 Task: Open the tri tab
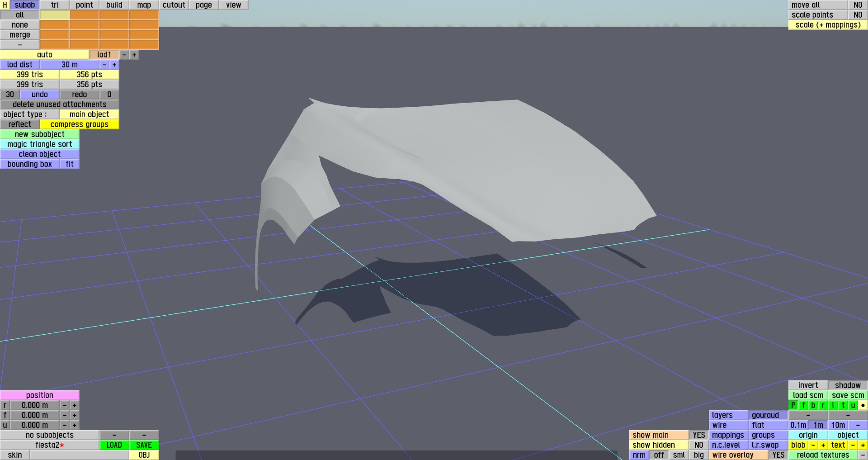tap(55, 5)
